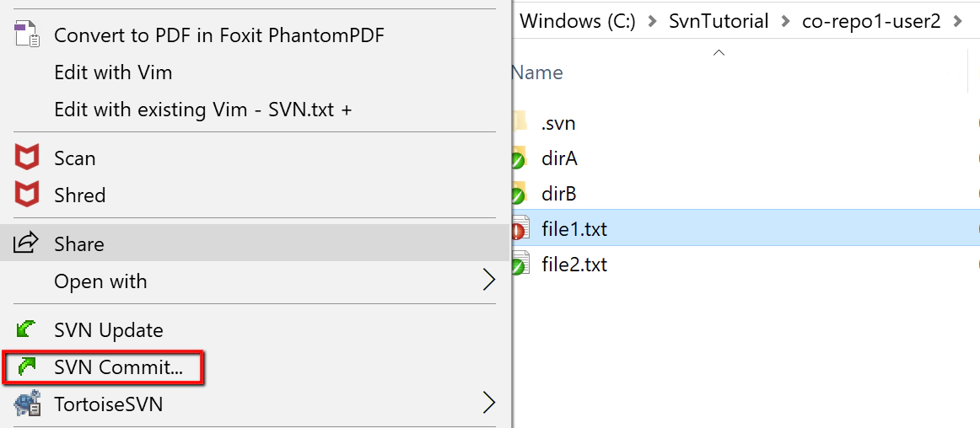The image size is (980, 428).
Task: Select the file2.txt file name
Action: [x=574, y=265]
